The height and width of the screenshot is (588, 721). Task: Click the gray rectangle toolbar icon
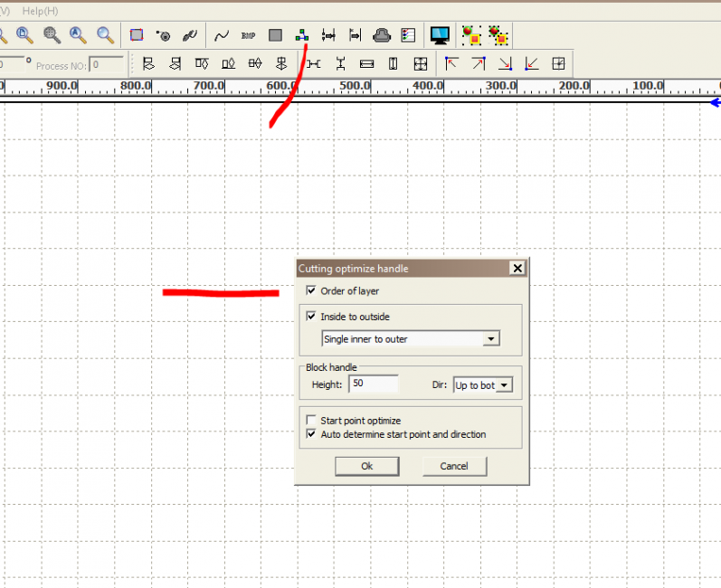pyautogui.click(x=275, y=36)
